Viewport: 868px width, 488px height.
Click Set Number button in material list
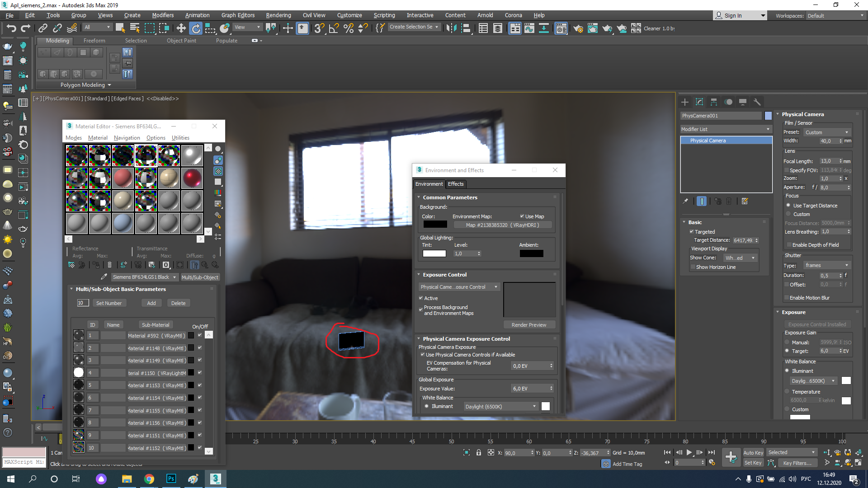109,303
